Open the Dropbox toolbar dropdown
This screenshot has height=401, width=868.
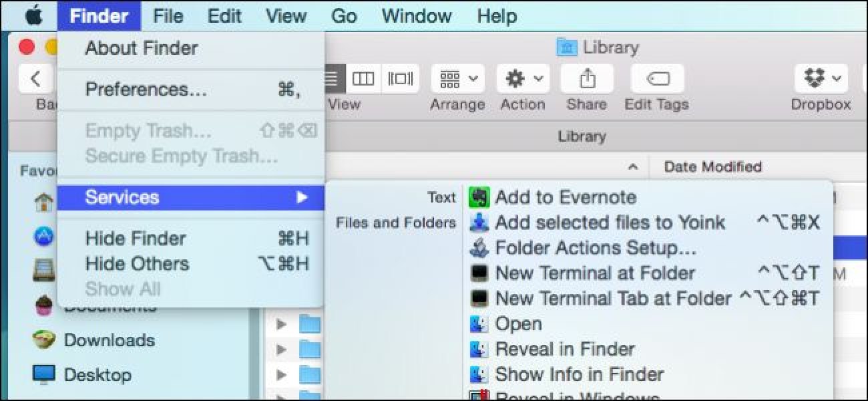(821, 79)
